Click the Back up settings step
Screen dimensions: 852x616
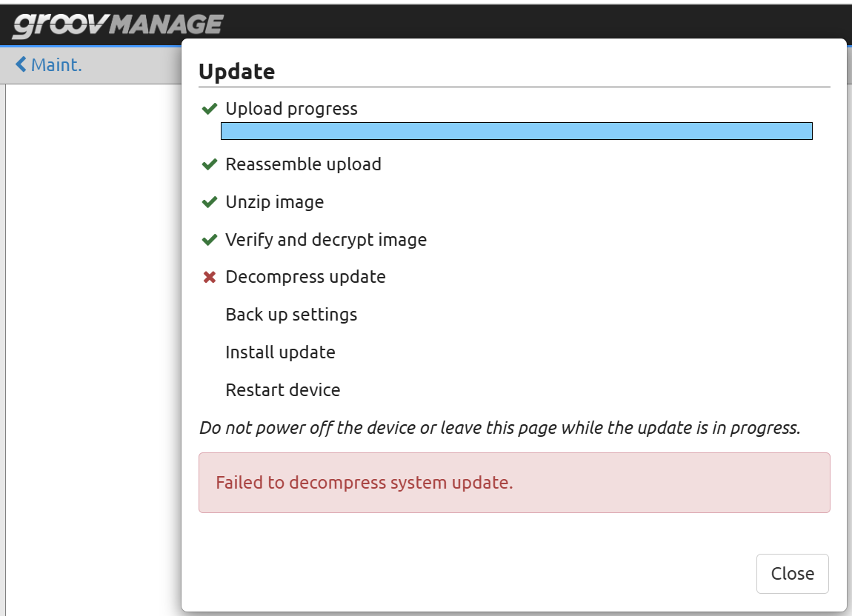pyautogui.click(x=291, y=315)
